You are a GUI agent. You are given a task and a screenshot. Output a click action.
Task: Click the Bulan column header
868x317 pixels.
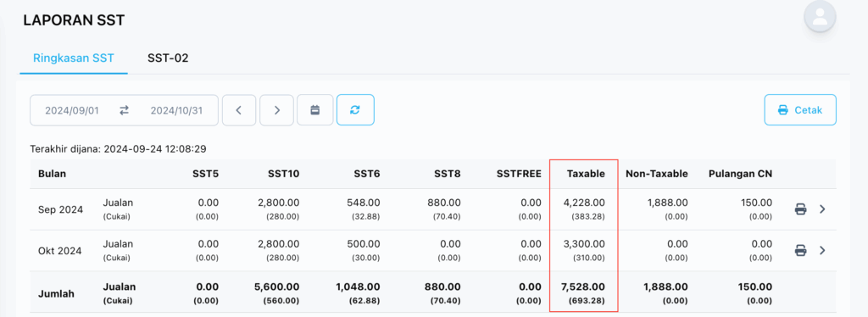(52, 174)
